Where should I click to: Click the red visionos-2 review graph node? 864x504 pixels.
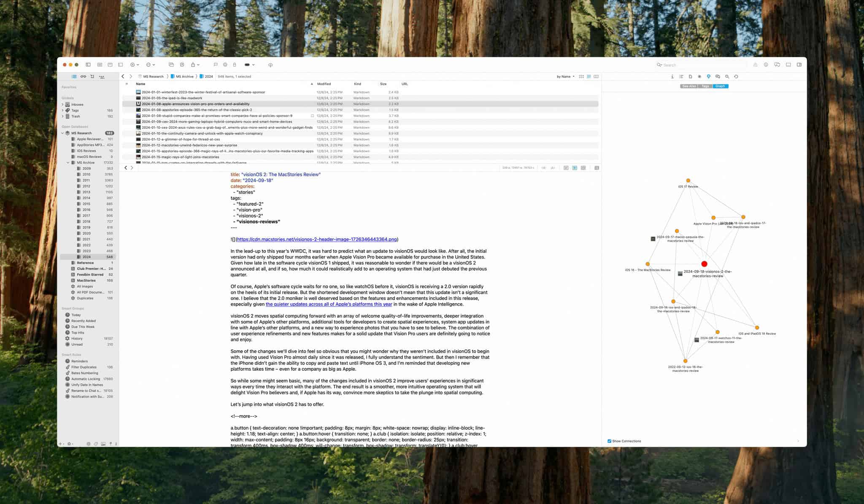704,264
